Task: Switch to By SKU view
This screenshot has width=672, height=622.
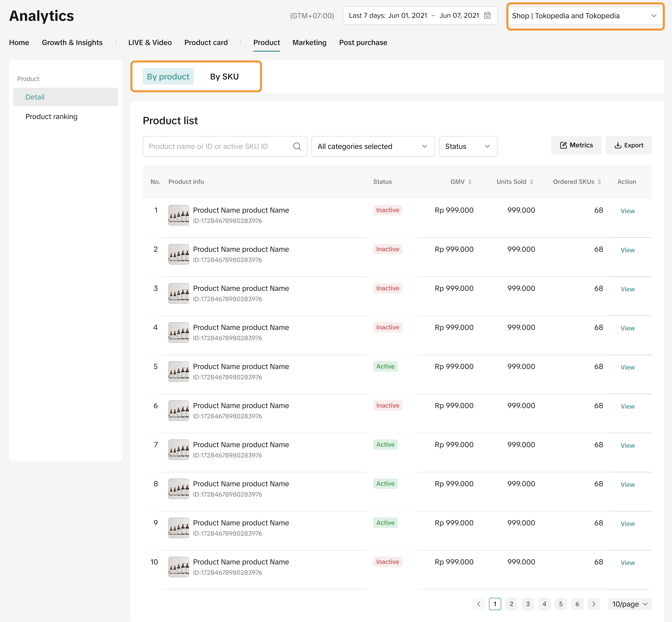Action: point(224,77)
